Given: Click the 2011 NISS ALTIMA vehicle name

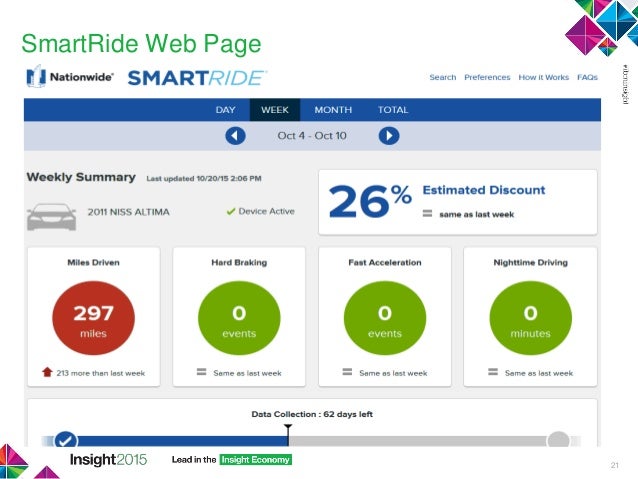Looking at the screenshot, I should click(129, 212).
